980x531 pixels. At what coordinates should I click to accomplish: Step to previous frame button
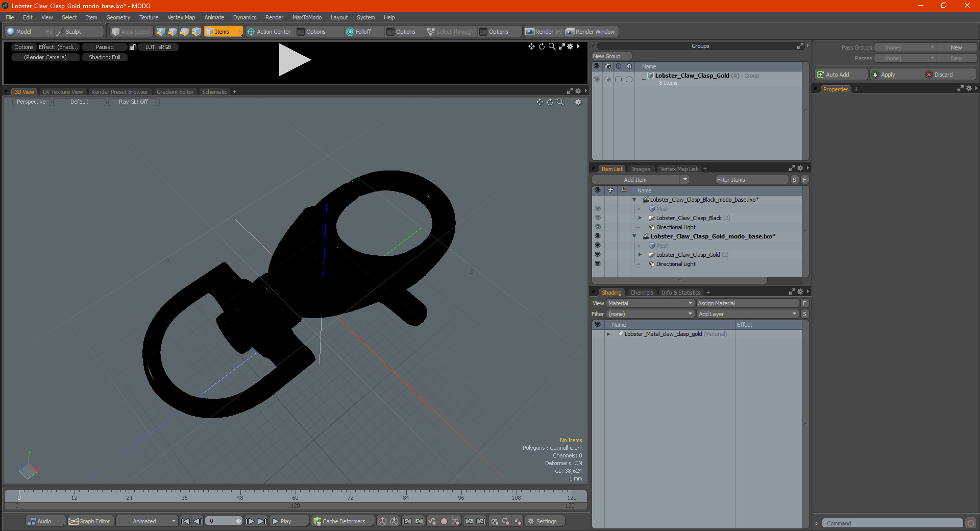pos(198,521)
